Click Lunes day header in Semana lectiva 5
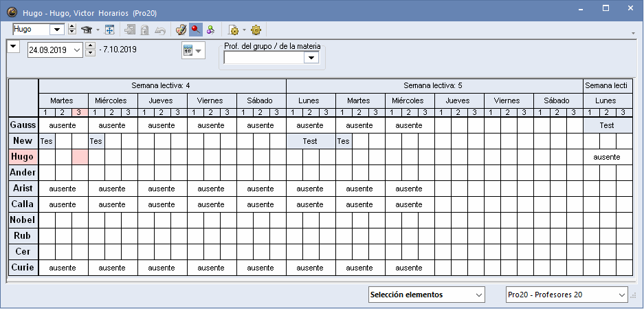 tap(311, 100)
